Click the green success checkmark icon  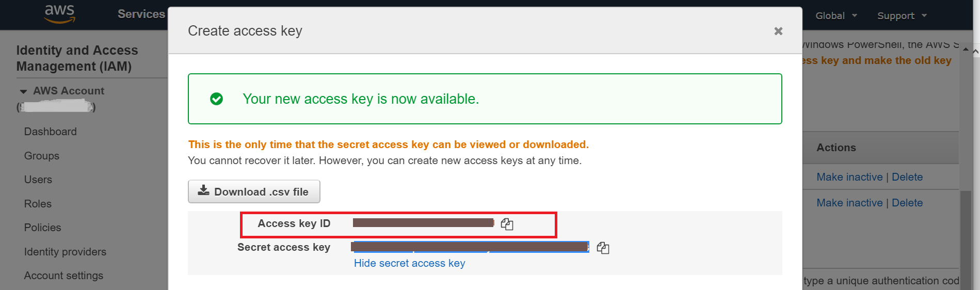(217, 99)
